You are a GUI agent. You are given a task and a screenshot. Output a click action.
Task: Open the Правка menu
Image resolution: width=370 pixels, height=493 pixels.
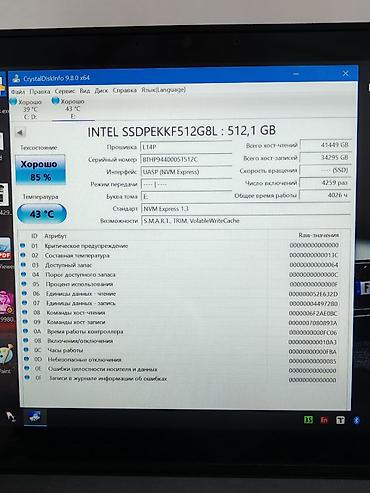pos(40,91)
